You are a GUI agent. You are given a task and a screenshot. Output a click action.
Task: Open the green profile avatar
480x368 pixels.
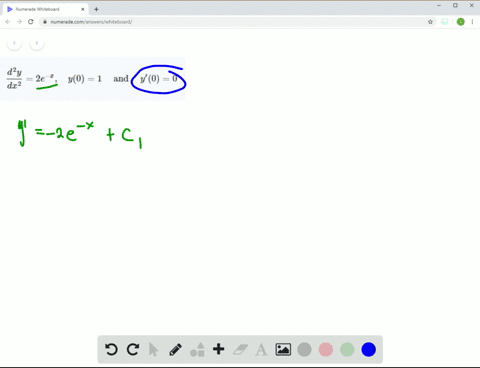461,22
